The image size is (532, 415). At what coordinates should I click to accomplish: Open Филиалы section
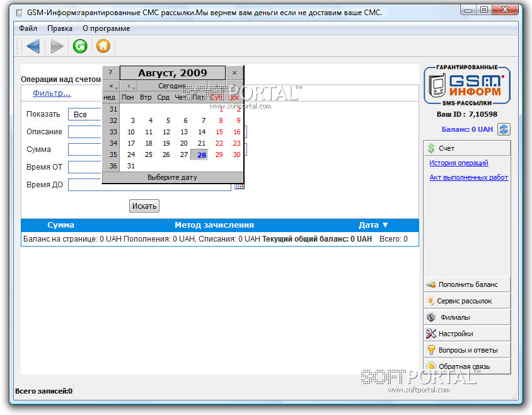pos(467,317)
